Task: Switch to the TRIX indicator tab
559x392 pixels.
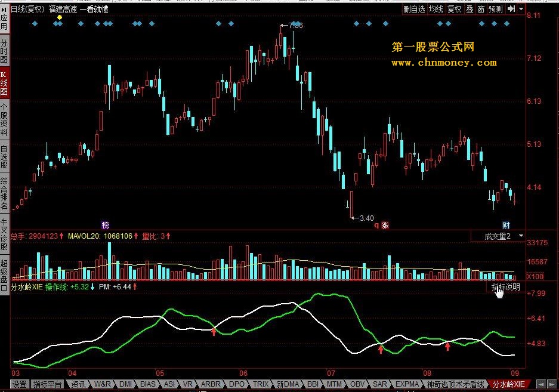Action: tap(261, 384)
